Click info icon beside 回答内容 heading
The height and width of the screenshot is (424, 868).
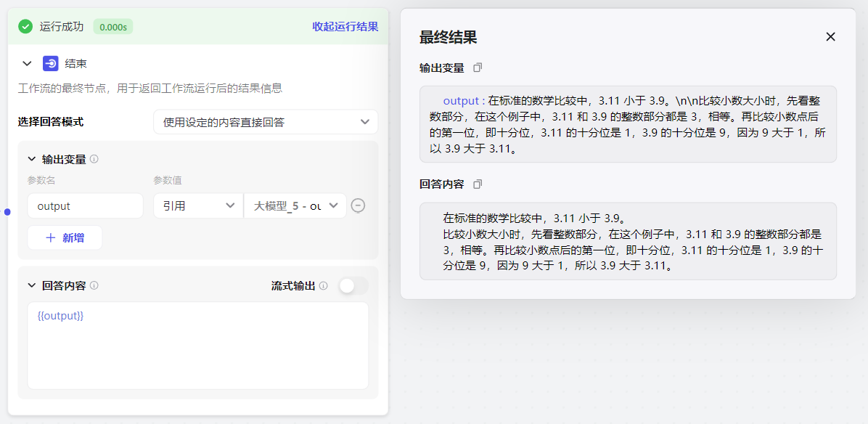pos(94,285)
